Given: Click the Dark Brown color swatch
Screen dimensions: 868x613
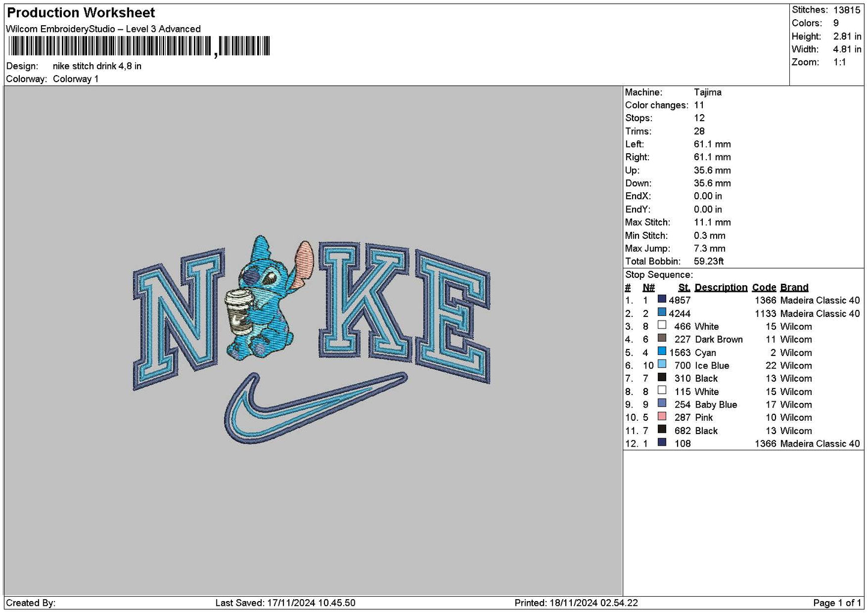Looking at the screenshot, I should coord(661,338).
